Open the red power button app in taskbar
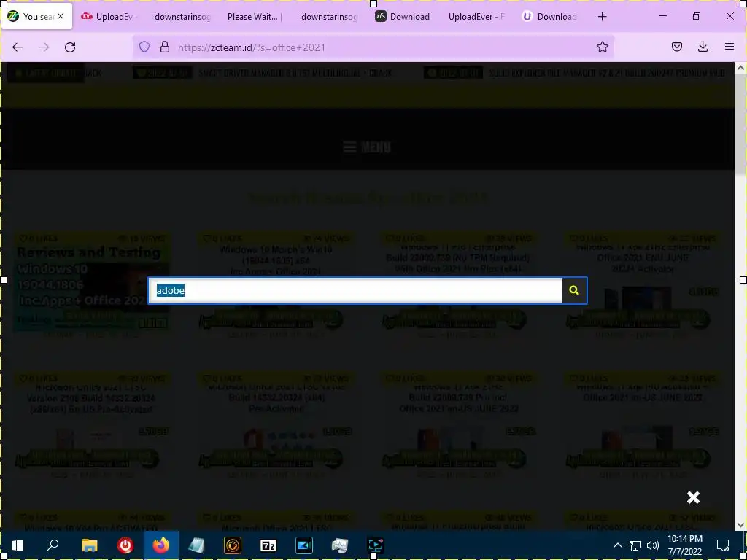This screenshot has width=747, height=560. coord(125,545)
